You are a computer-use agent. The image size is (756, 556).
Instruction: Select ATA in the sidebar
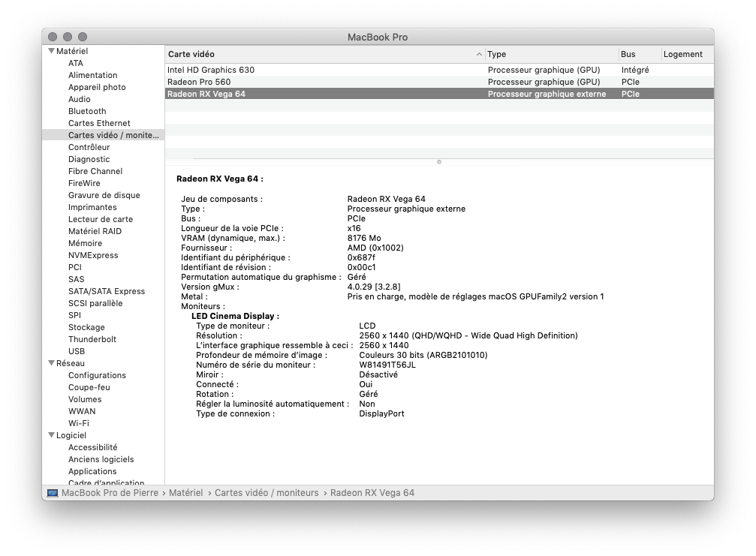pos(76,63)
